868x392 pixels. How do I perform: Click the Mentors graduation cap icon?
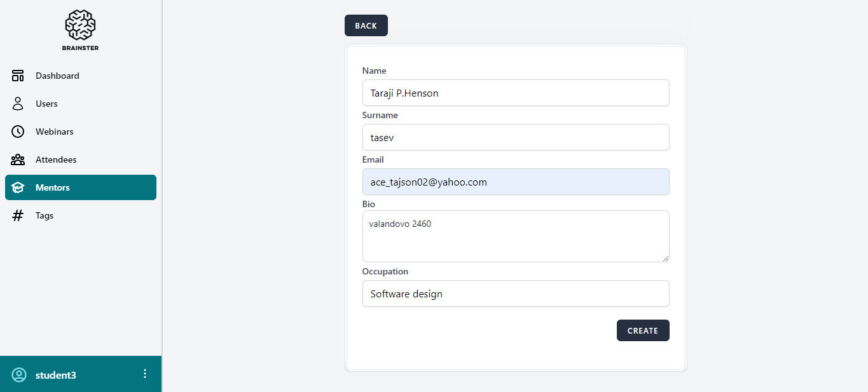point(18,187)
